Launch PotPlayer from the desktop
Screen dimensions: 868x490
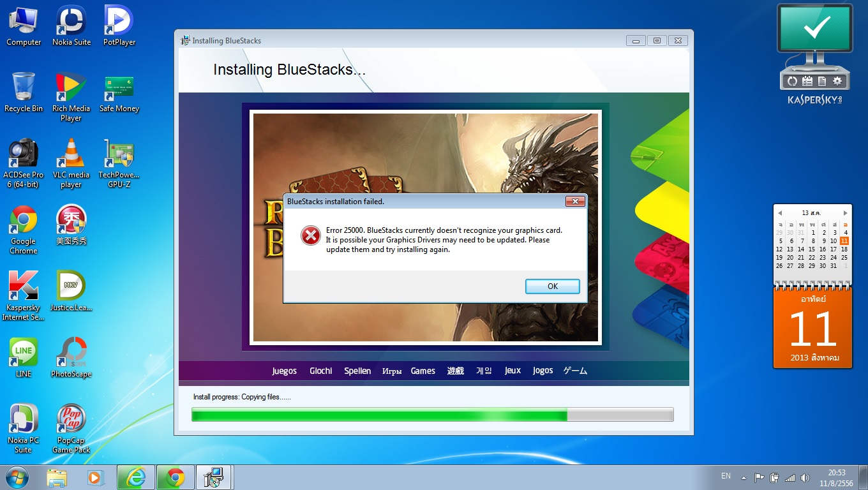(119, 26)
